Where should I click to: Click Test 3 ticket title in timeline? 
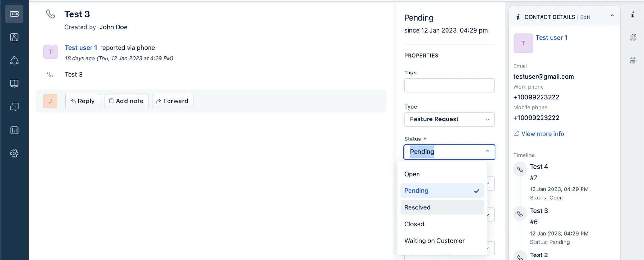[539, 211]
